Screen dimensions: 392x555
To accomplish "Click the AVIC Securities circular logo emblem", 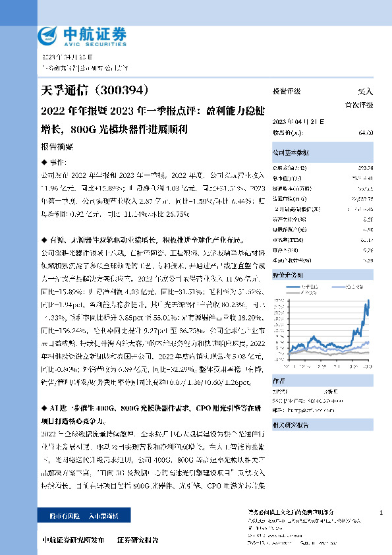I will tap(47, 36).
